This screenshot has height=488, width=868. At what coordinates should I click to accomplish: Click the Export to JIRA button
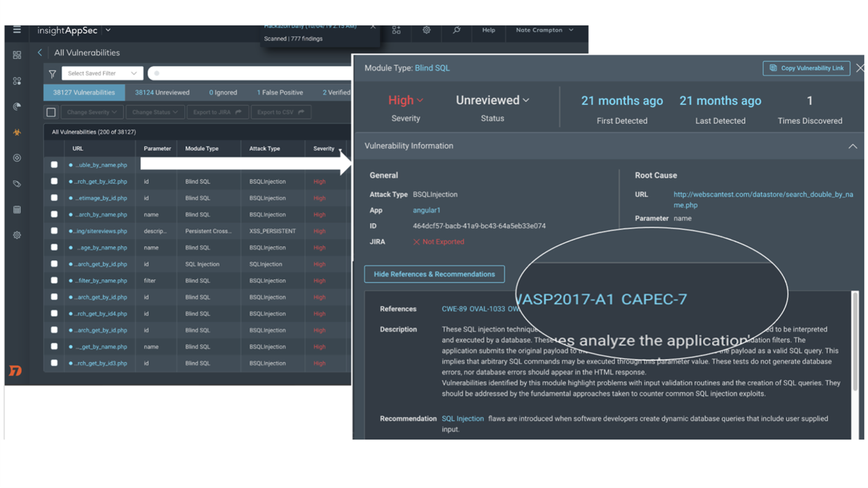217,112
